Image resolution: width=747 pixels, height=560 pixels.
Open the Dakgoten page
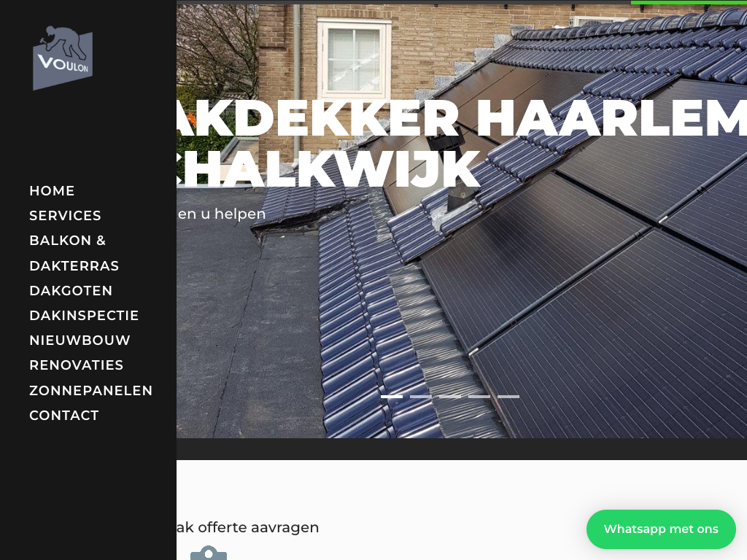click(x=71, y=290)
